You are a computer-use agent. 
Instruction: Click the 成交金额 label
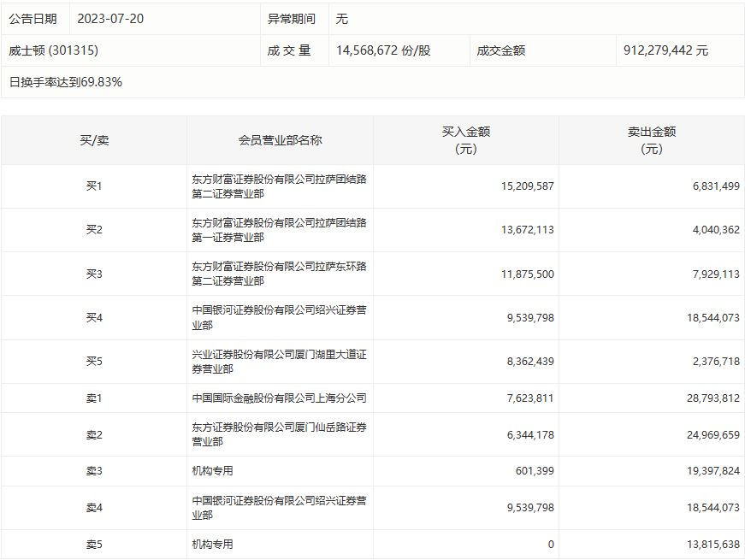[500, 50]
